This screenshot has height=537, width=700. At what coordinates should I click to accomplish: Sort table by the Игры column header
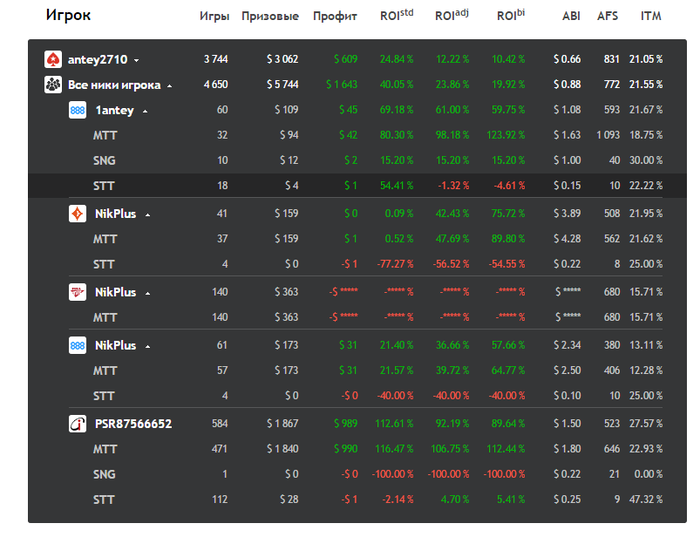click(214, 17)
